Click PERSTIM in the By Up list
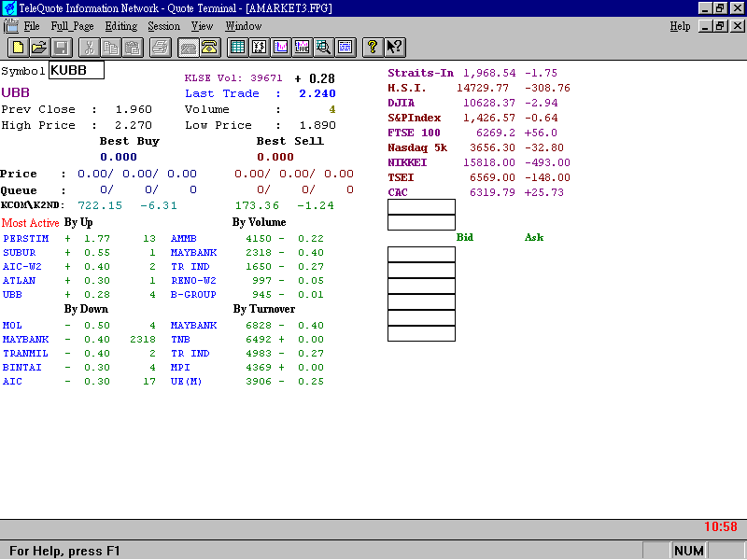This screenshot has width=747, height=560. point(26,239)
